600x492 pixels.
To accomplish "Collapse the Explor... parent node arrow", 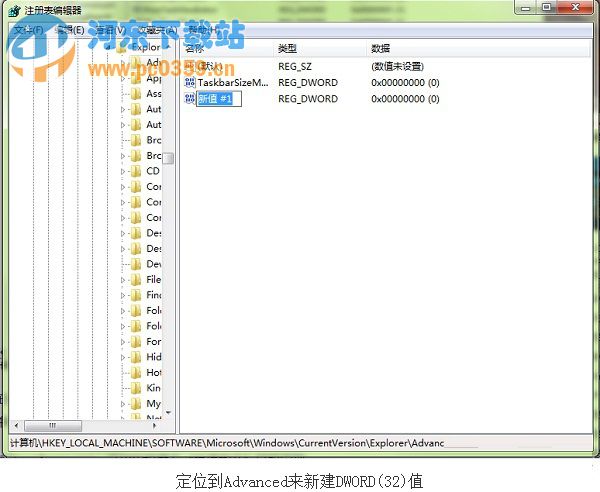I will (108, 48).
